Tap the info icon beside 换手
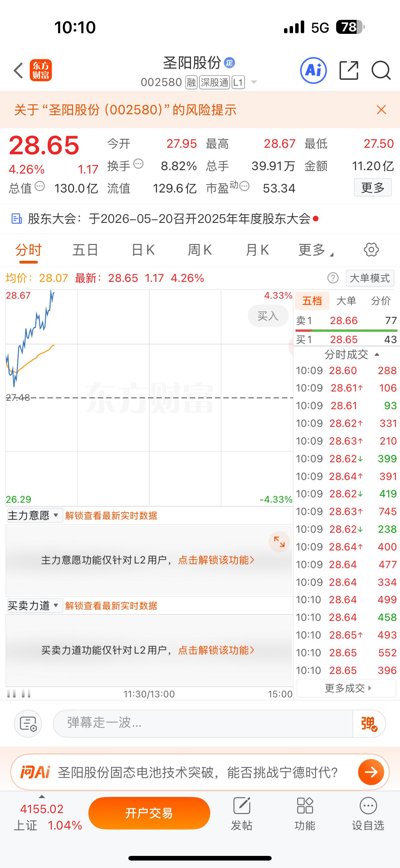400x868 pixels. tap(138, 164)
